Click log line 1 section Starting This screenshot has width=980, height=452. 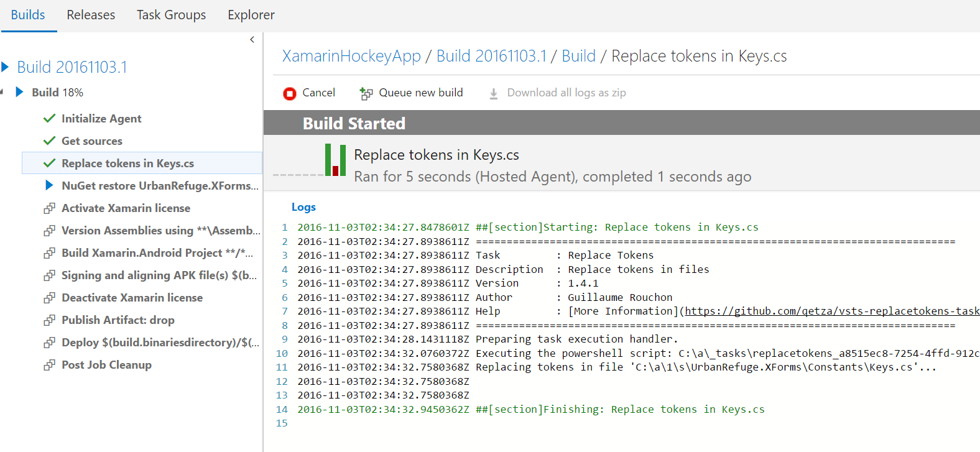click(x=527, y=228)
